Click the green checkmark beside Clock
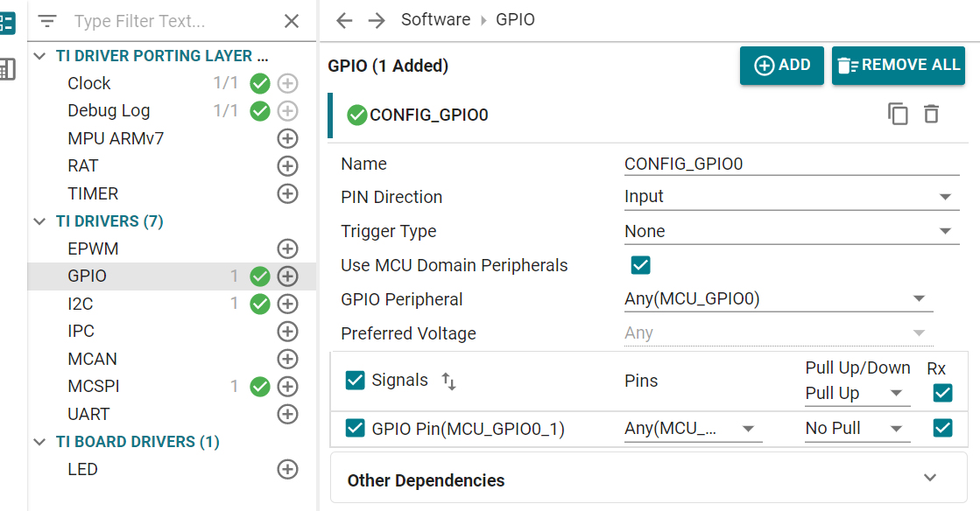Screen dimensions: 980x511 (x=258, y=83)
